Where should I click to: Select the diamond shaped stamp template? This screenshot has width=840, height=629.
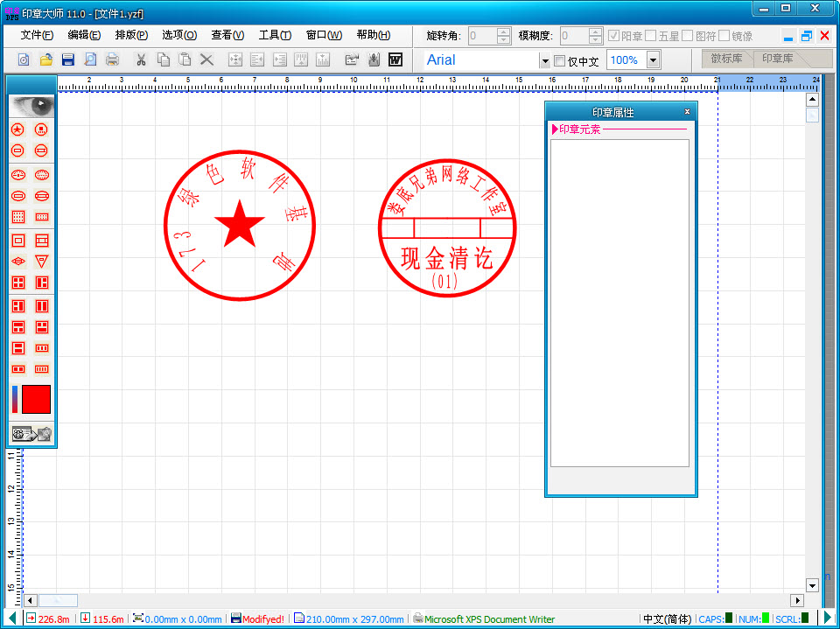point(18,261)
